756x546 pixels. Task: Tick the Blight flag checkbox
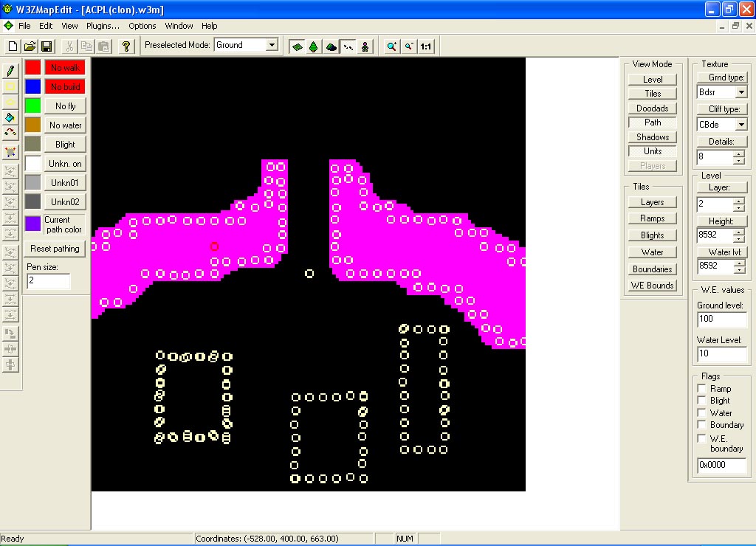coord(702,401)
